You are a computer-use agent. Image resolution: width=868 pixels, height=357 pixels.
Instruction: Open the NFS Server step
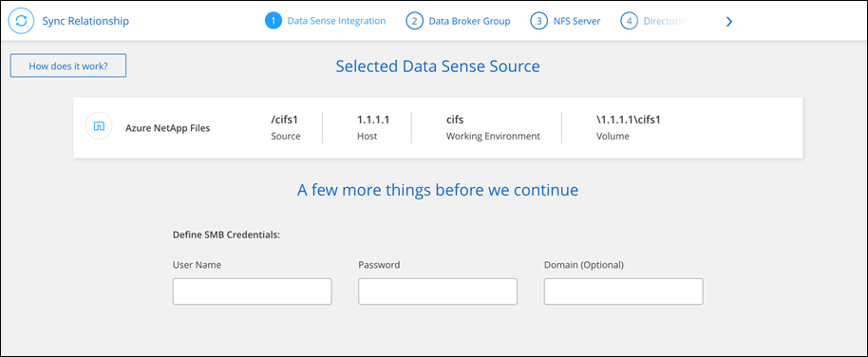[576, 21]
